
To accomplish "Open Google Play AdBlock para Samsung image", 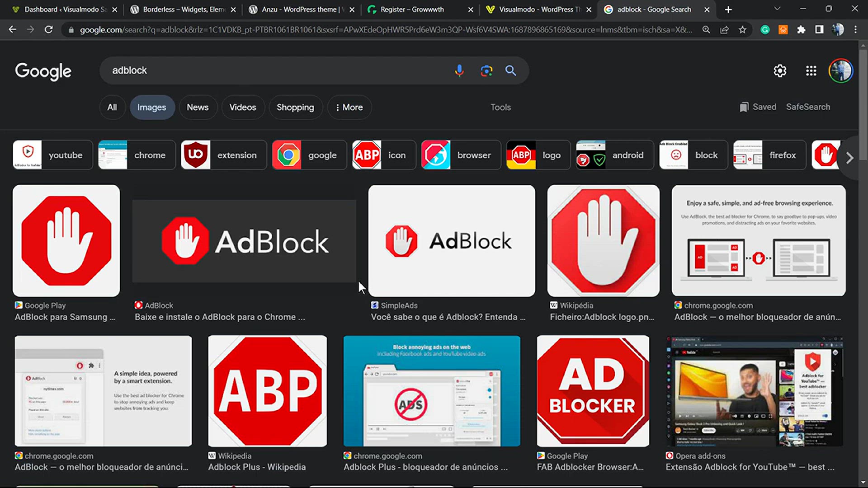I will pyautogui.click(x=66, y=241).
